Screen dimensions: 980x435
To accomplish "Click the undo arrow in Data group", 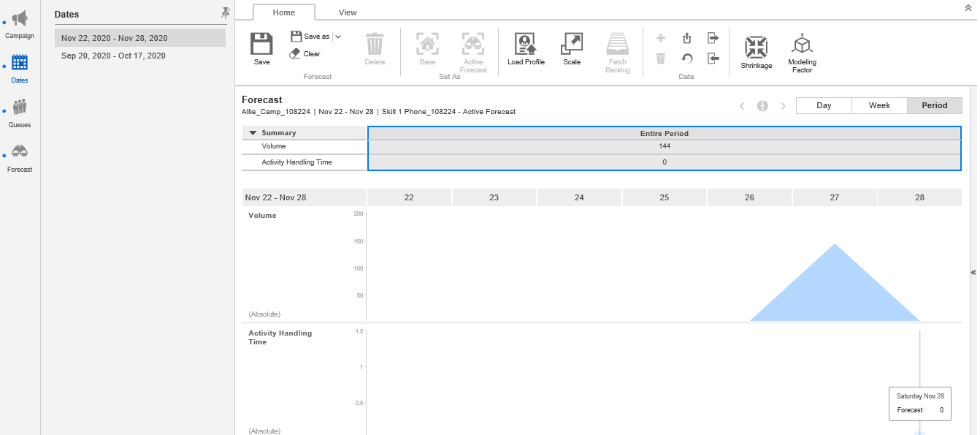I will pyautogui.click(x=687, y=58).
